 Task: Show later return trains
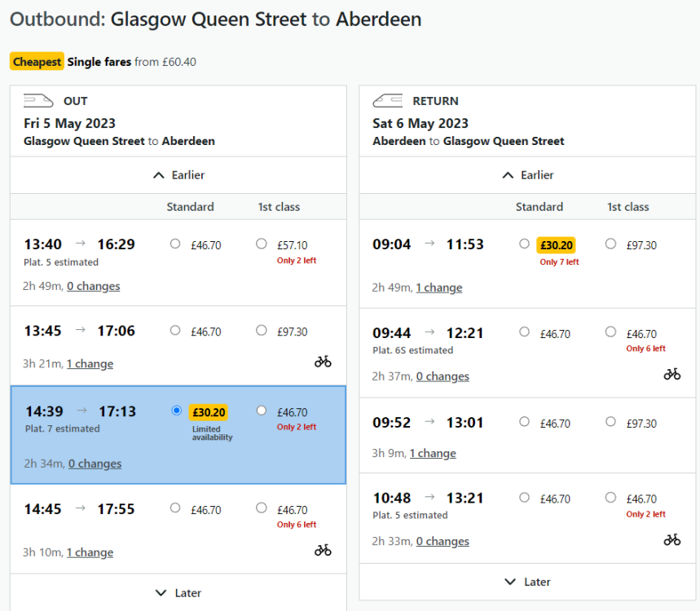point(527,582)
